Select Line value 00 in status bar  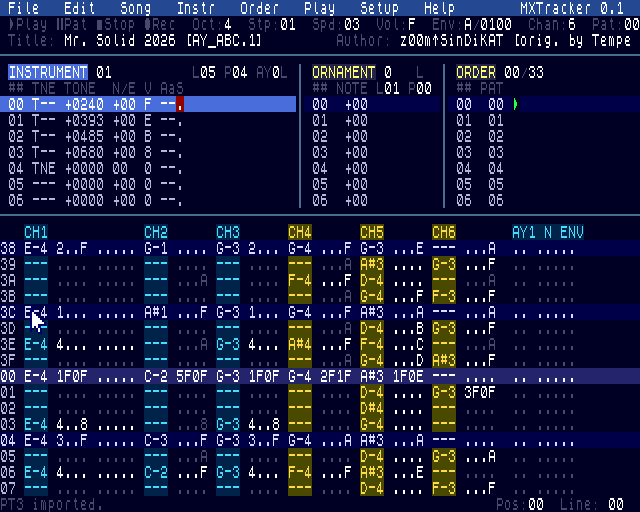[x=616, y=505]
